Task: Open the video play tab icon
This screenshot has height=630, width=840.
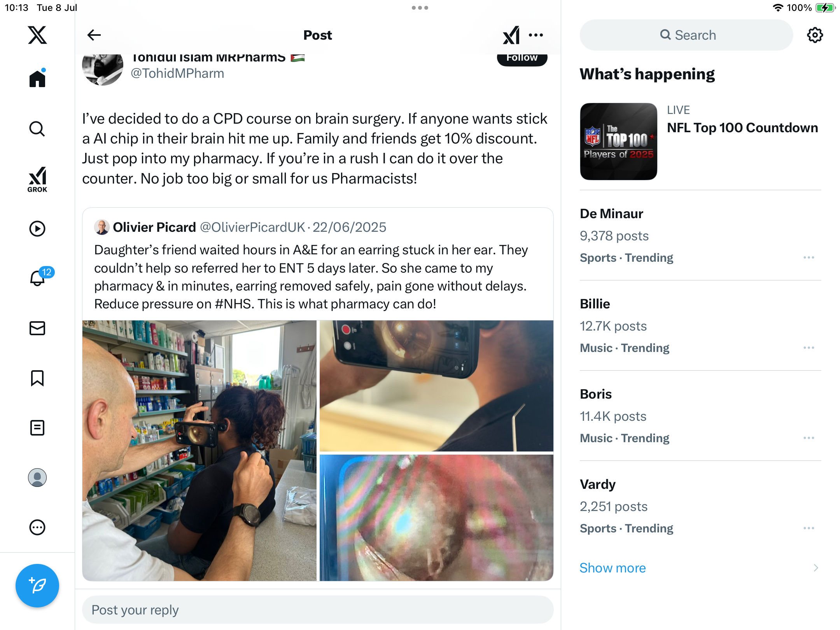Action: (x=37, y=229)
